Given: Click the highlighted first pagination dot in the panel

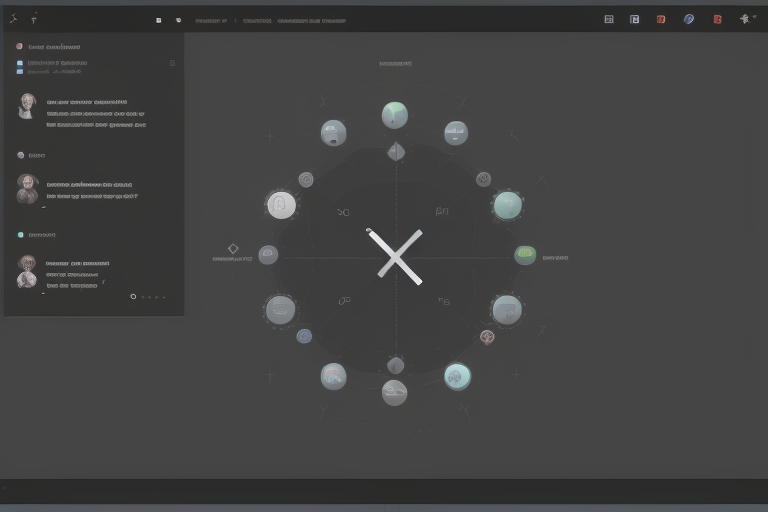Looking at the screenshot, I should click(133, 296).
